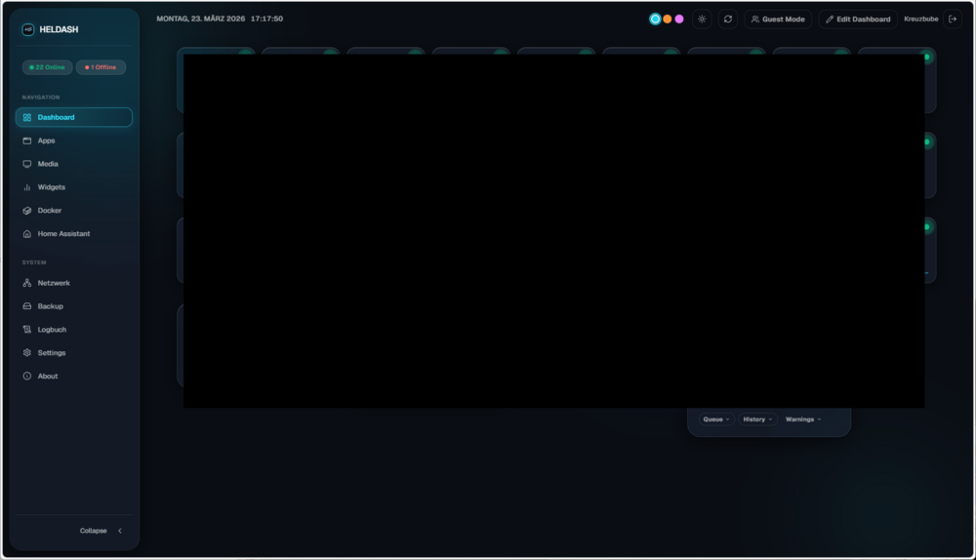
Task: Click the clock showing 17:17:50
Action: pyautogui.click(x=266, y=19)
